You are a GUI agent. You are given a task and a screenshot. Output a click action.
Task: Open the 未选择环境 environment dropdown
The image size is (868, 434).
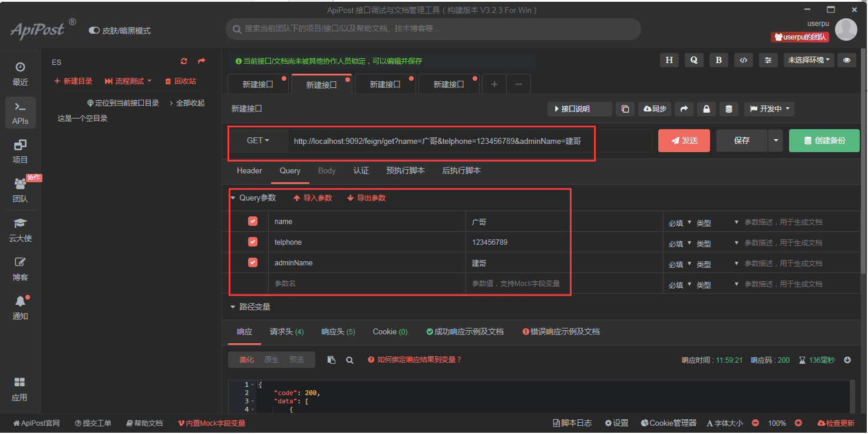pos(808,60)
